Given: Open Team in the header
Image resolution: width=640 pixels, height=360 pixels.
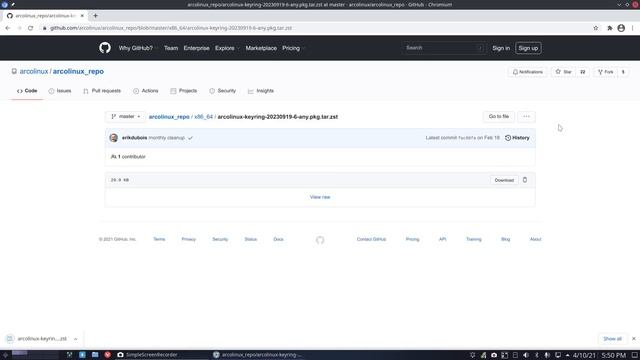Looking at the screenshot, I should coord(171,48).
